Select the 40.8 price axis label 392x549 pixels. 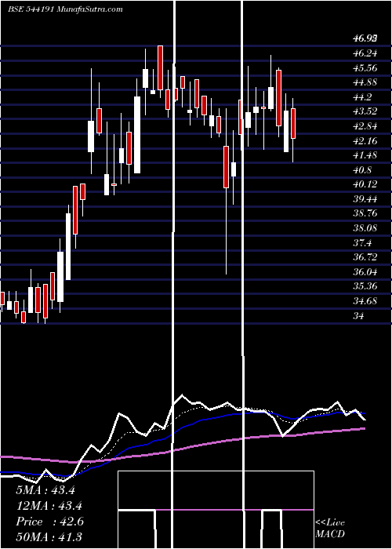pos(362,170)
